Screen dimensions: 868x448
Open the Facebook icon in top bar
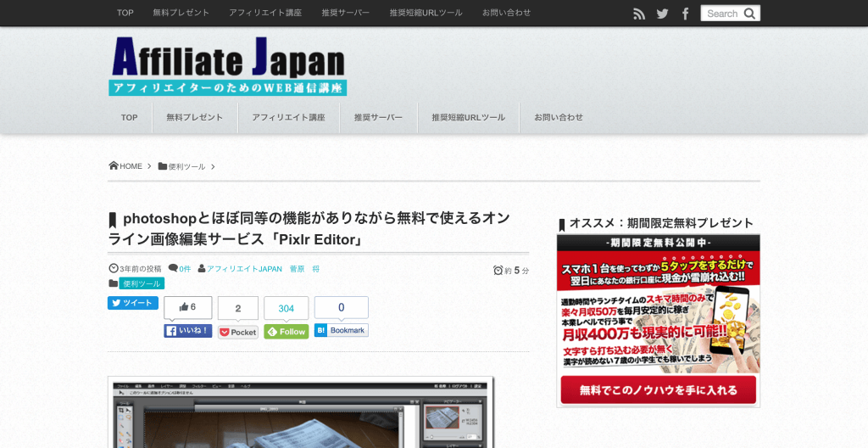pyautogui.click(x=685, y=14)
